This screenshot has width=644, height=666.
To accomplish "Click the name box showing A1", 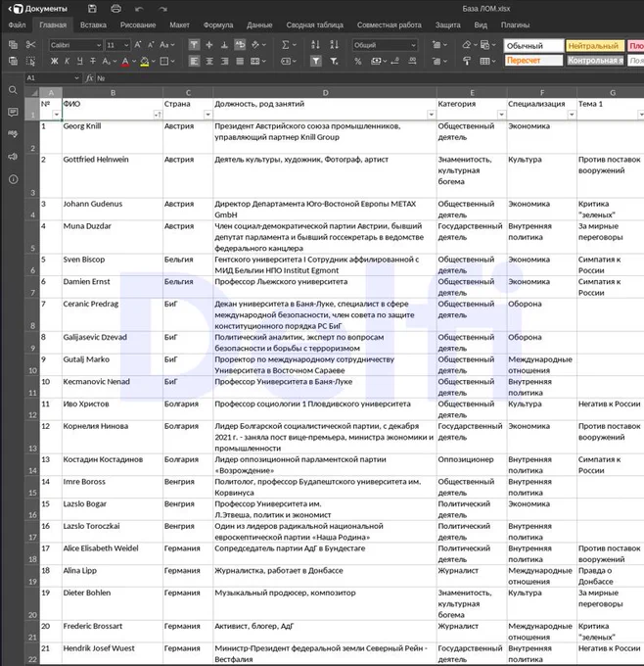I will (x=49, y=78).
